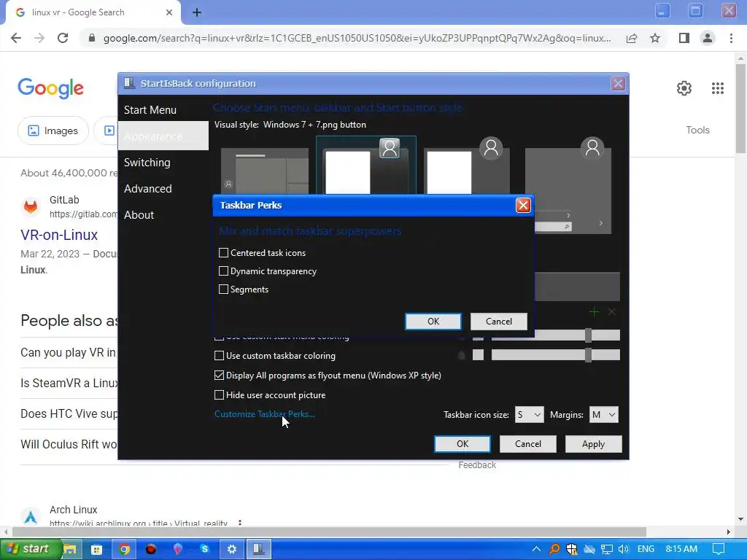747x560 pixels.
Task: Cancel the Taskbar Perks dialog
Action: pyautogui.click(x=499, y=322)
